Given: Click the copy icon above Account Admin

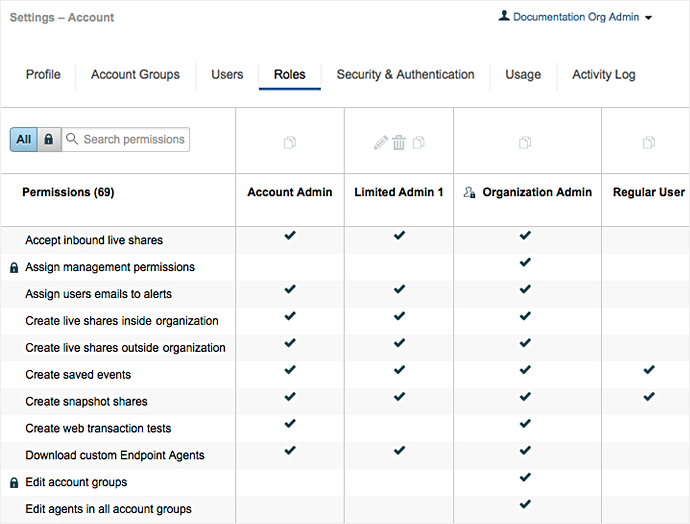Looking at the screenshot, I should click(290, 143).
